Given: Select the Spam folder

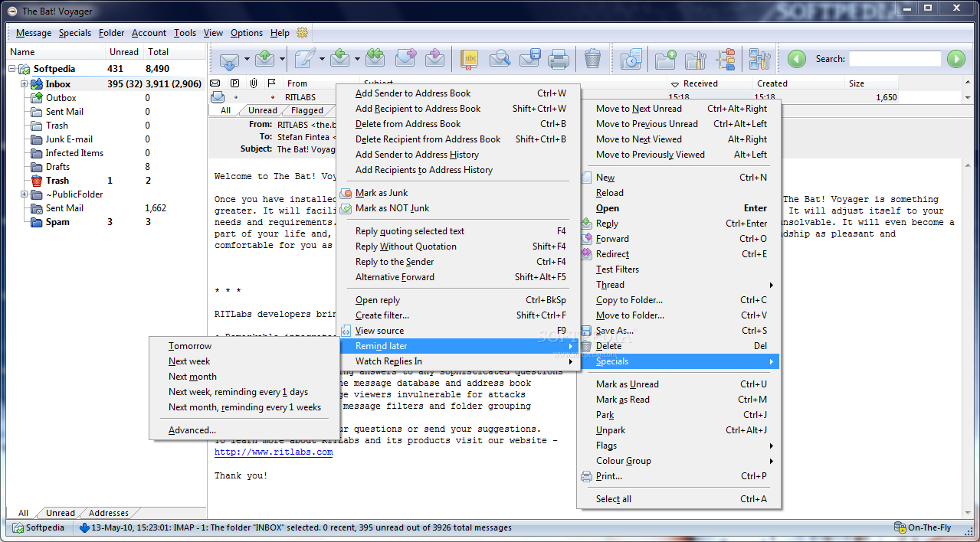Looking at the screenshot, I should pyautogui.click(x=57, y=222).
